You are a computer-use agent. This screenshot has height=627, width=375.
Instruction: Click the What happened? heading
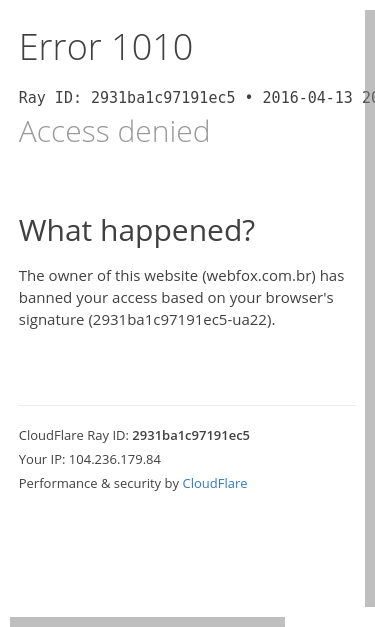pyautogui.click(x=137, y=231)
